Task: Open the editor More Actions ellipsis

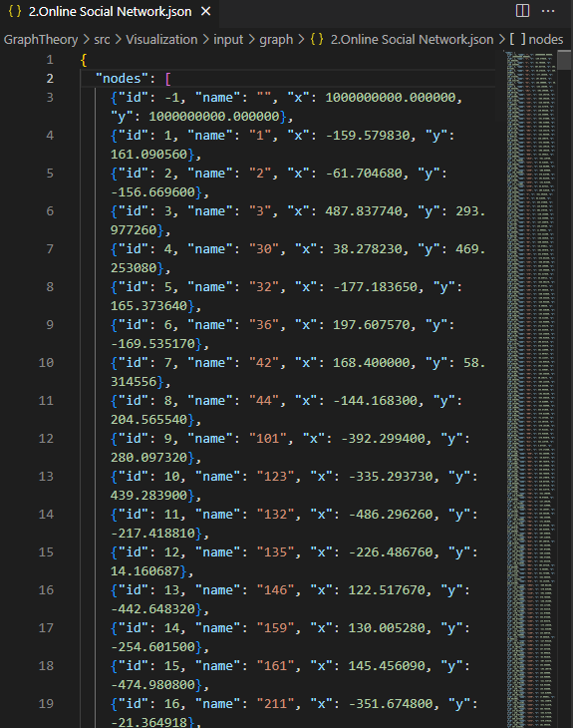Action: coord(548,11)
